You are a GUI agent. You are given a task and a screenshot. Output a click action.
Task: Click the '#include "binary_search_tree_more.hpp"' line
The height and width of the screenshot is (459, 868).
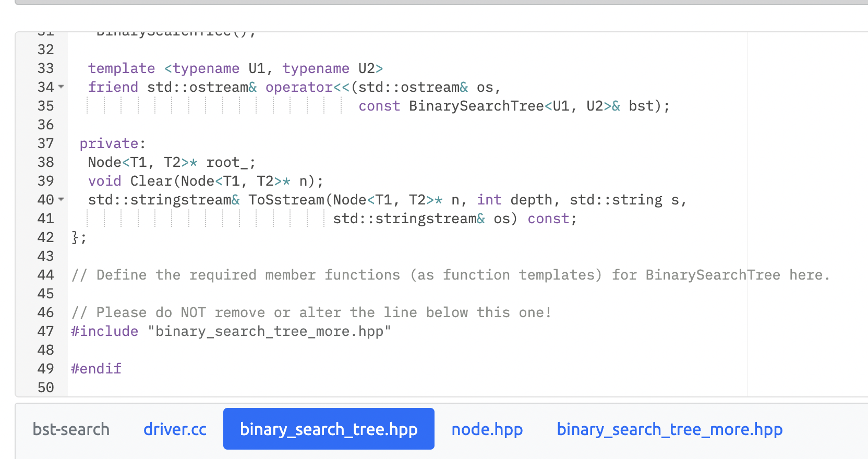tap(231, 331)
